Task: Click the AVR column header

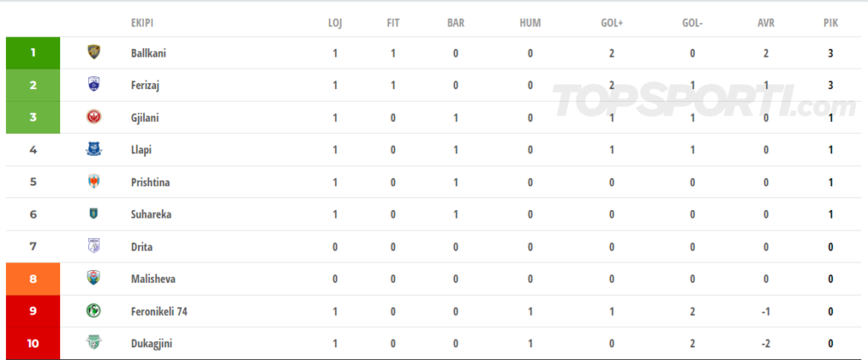Action: 765,23
